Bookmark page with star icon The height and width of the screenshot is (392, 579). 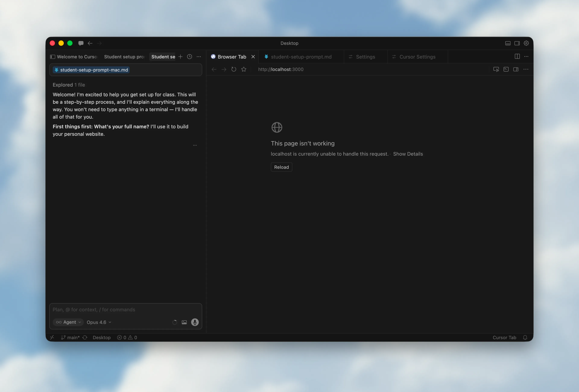coord(244,70)
